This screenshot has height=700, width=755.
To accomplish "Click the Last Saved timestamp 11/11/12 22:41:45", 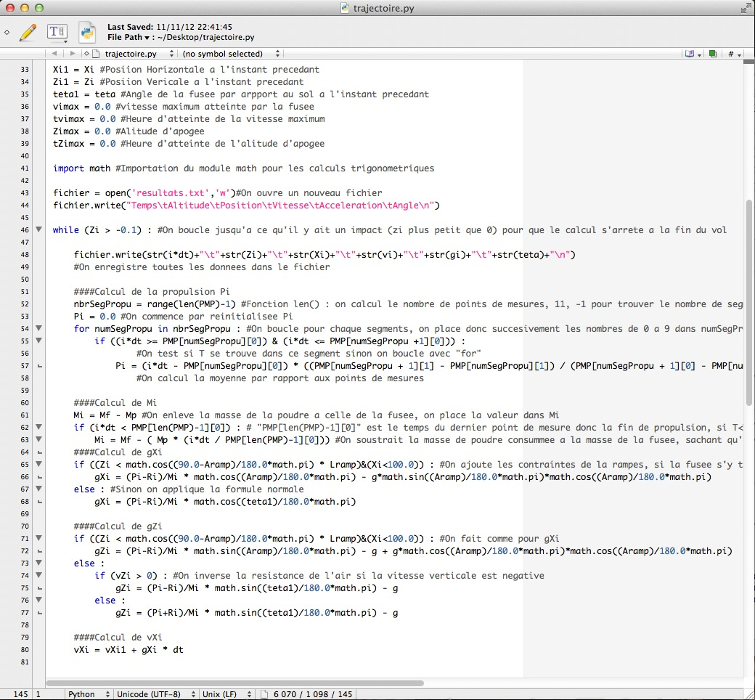I will [194, 27].
